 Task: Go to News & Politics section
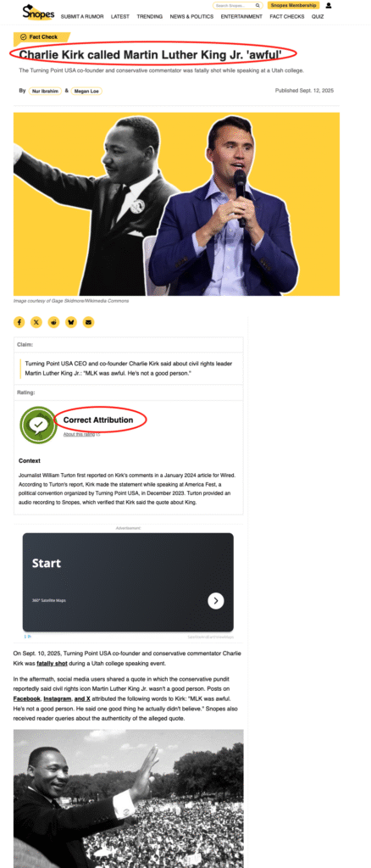191,17
